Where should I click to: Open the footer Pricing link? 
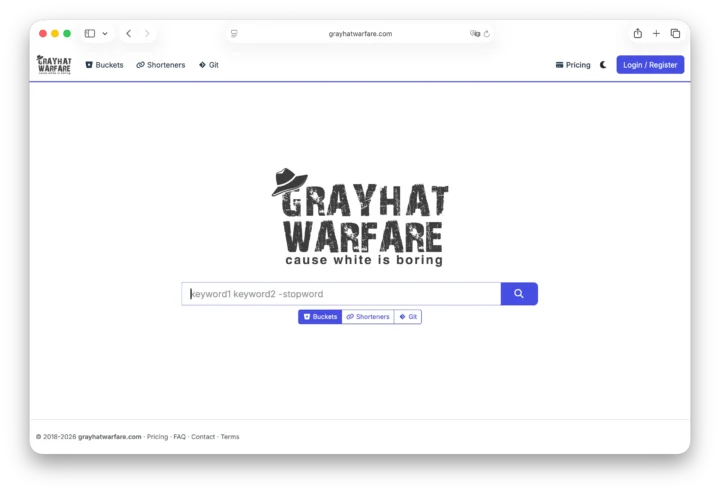pos(158,437)
